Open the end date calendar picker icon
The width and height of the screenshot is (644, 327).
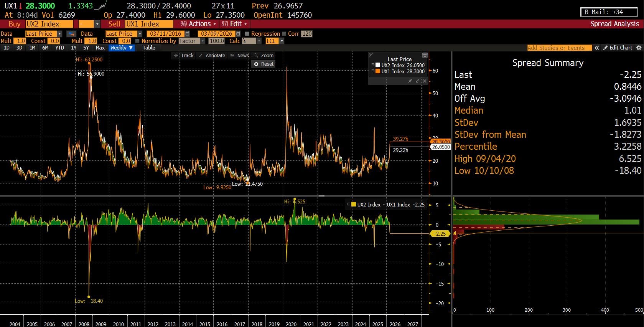click(x=238, y=34)
